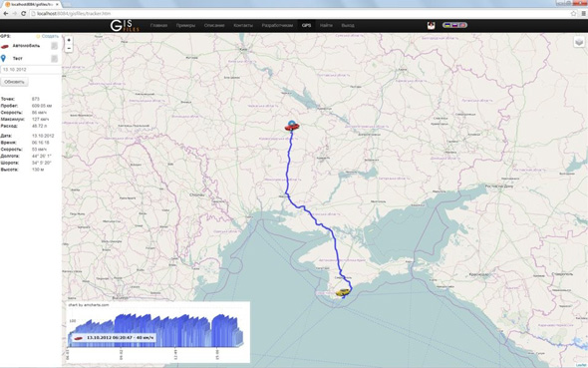
Task: Click the GIS Files logo
Action: click(125, 26)
